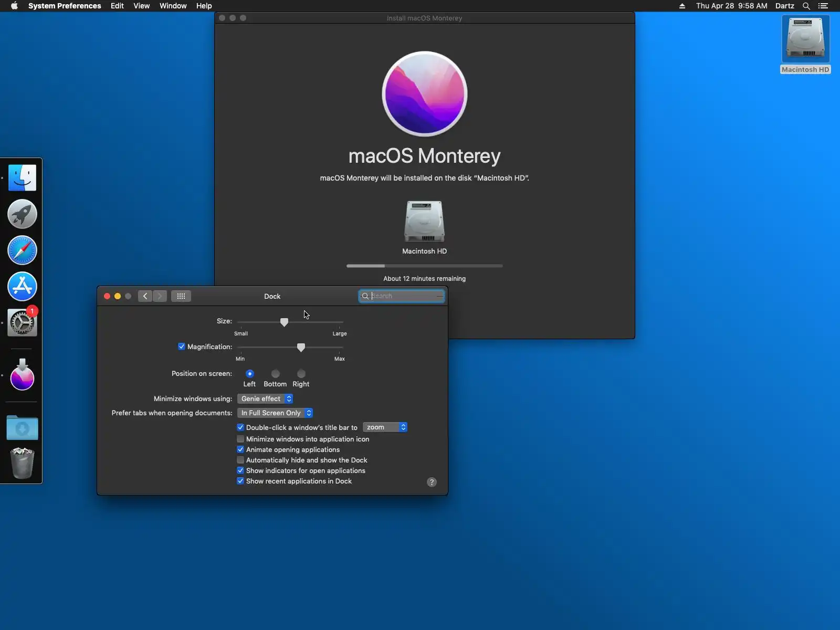
Task: Open Spotlight search in menu bar
Action: tap(806, 6)
